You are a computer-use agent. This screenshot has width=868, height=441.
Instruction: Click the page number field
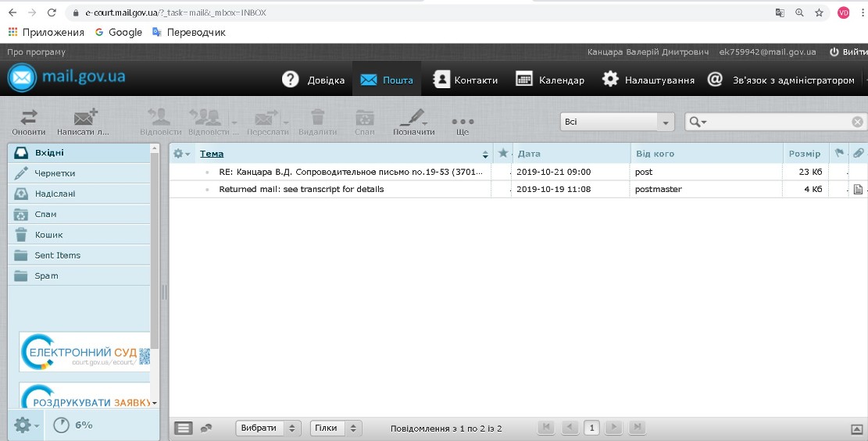coord(591,428)
